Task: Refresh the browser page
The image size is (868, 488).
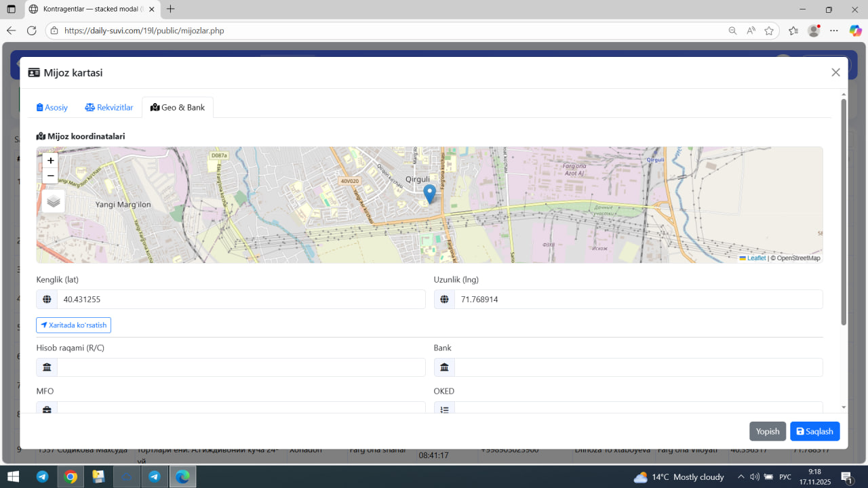Action: point(32,30)
